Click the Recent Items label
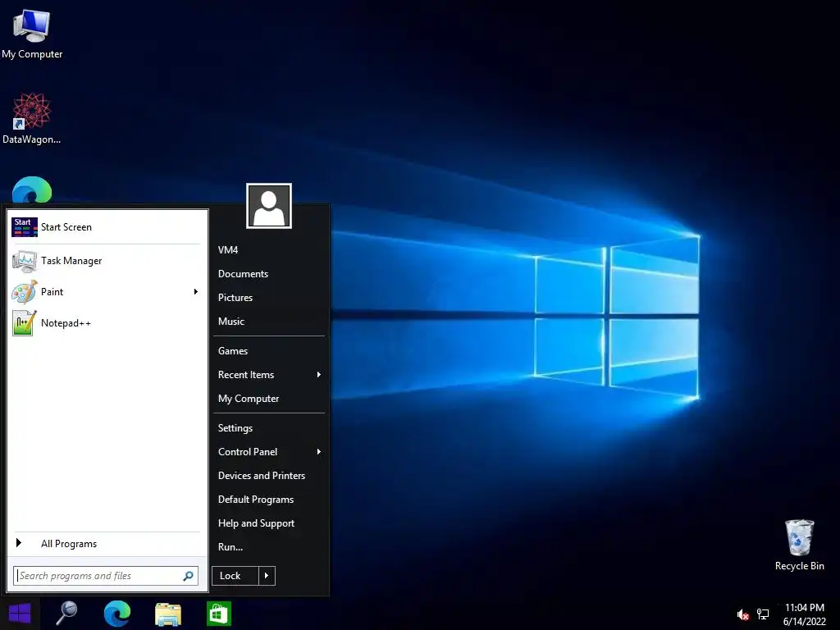The height and width of the screenshot is (630, 840). 246,374
